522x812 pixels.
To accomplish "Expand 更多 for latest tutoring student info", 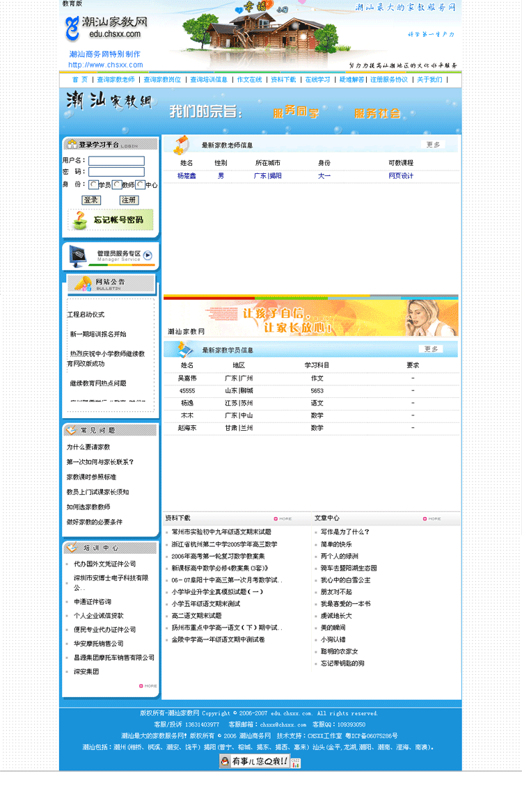I will point(431,349).
